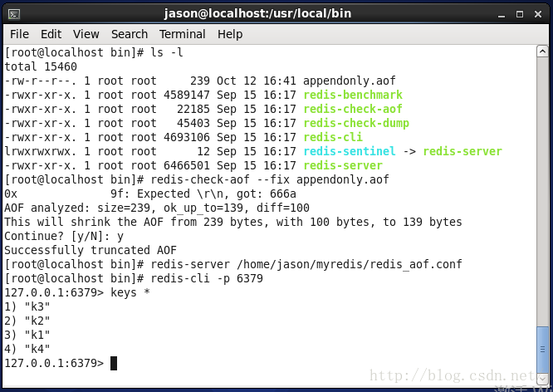Screen dimensions: 553x392
Task: Click the green redis-benchmark filename
Action: point(353,95)
